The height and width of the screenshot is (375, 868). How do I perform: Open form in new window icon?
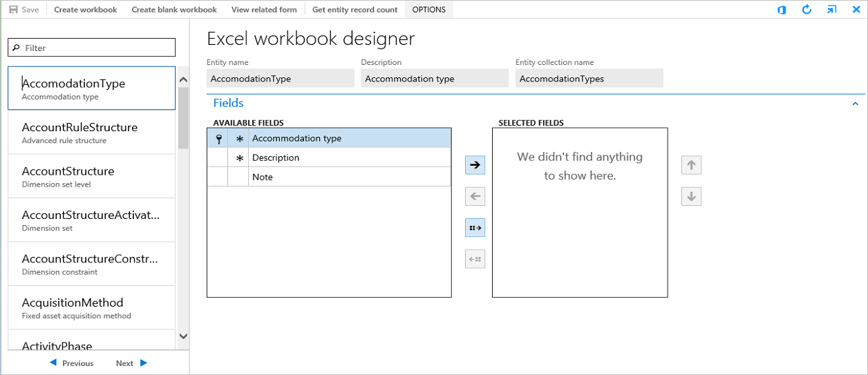coord(831,10)
